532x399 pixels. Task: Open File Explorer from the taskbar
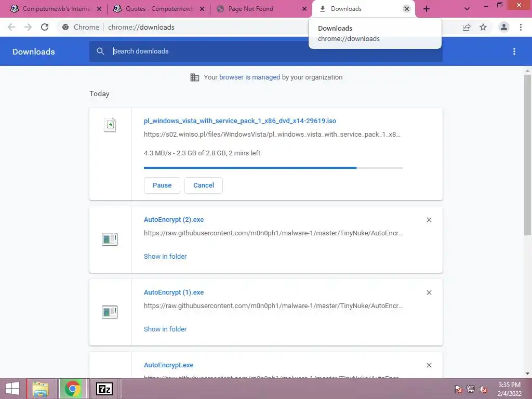41,389
